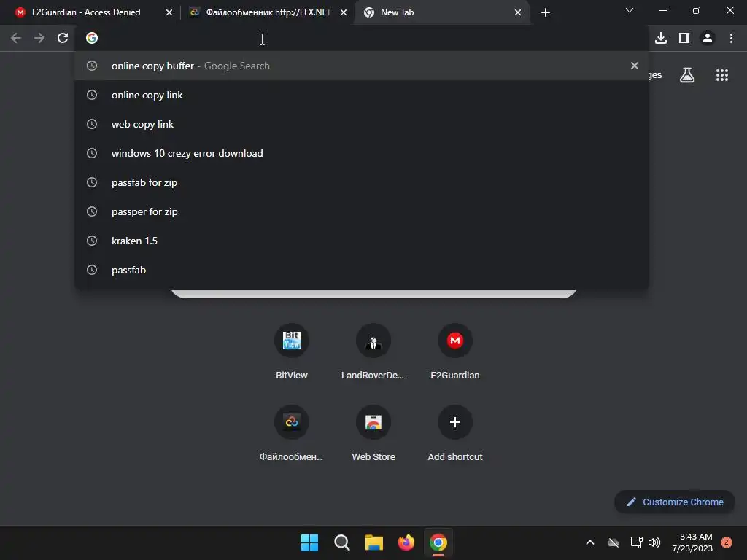The image size is (747, 560).
Task: Open the network status tray icon
Action: pyautogui.click(x=636, y=542)
